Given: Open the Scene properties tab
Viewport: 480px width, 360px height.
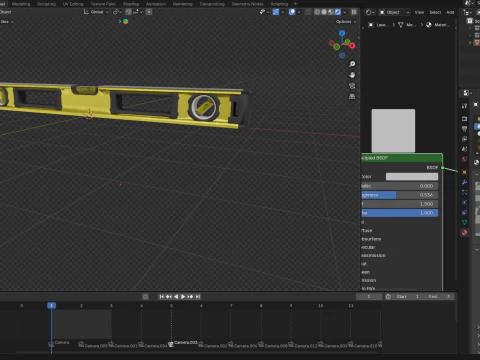Looking at the screenshot, I should click(x=464, y=149).
